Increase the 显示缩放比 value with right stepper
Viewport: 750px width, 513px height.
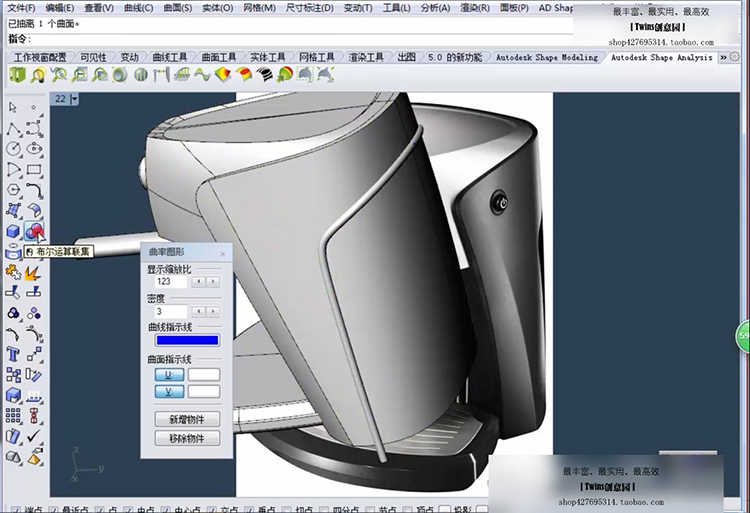point(213,282)
